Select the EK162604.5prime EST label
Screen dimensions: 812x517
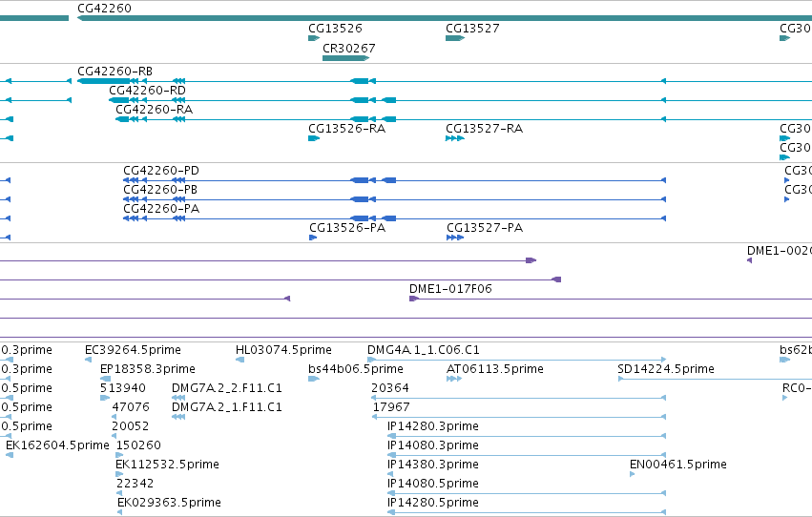(x=57, y=446)
